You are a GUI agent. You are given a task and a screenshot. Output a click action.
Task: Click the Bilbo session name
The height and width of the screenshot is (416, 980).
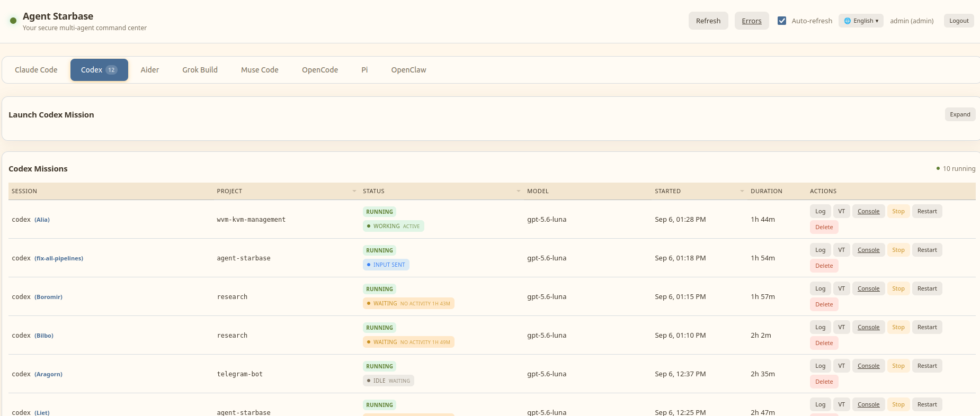44,336
